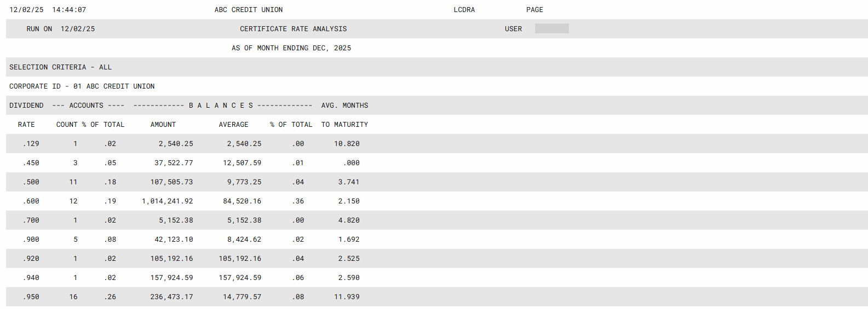Viewport: 868px width, 309px height.
Task: Click the RUN ON label
Action: click(39, 29)
